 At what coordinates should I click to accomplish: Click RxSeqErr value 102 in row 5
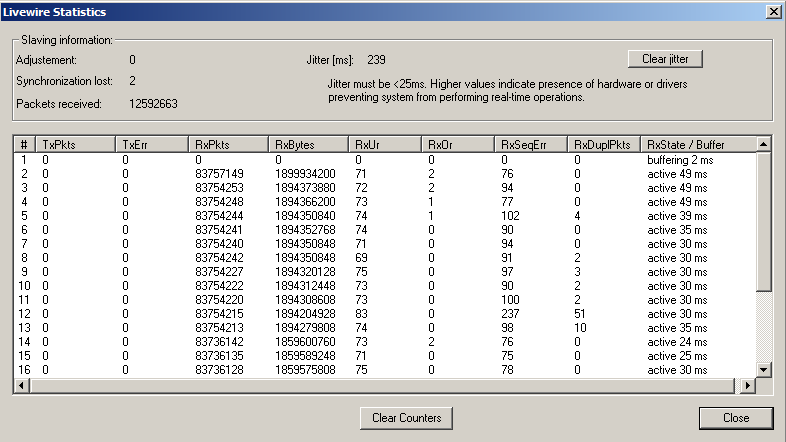coord(510,216)
